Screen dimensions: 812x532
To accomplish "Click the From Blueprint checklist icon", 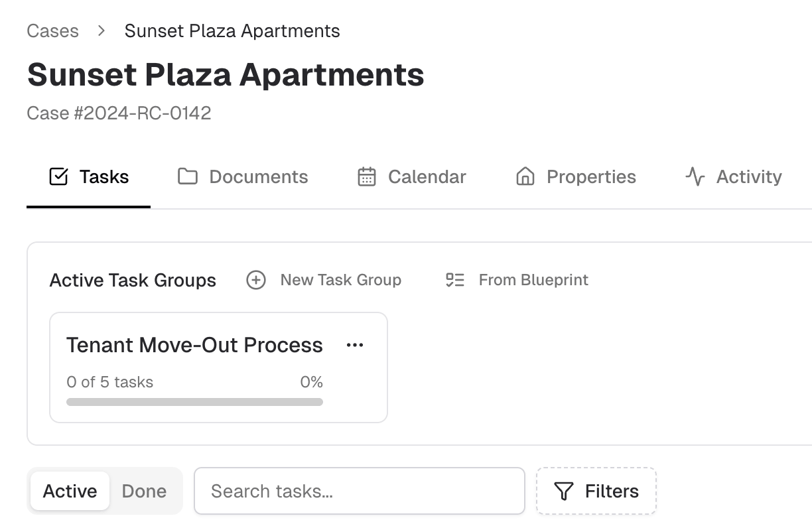I will coord(455,280).
